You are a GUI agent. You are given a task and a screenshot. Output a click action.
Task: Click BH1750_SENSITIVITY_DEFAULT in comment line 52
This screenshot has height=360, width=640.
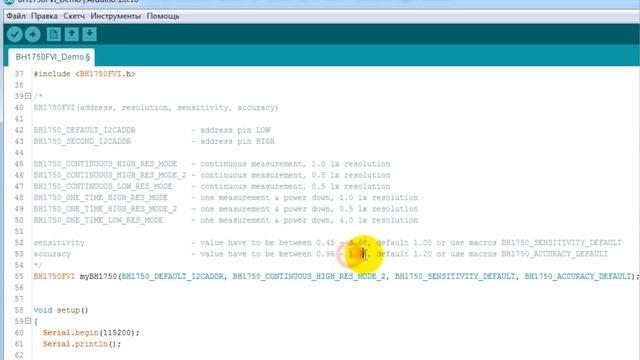(x=561, y=242)
